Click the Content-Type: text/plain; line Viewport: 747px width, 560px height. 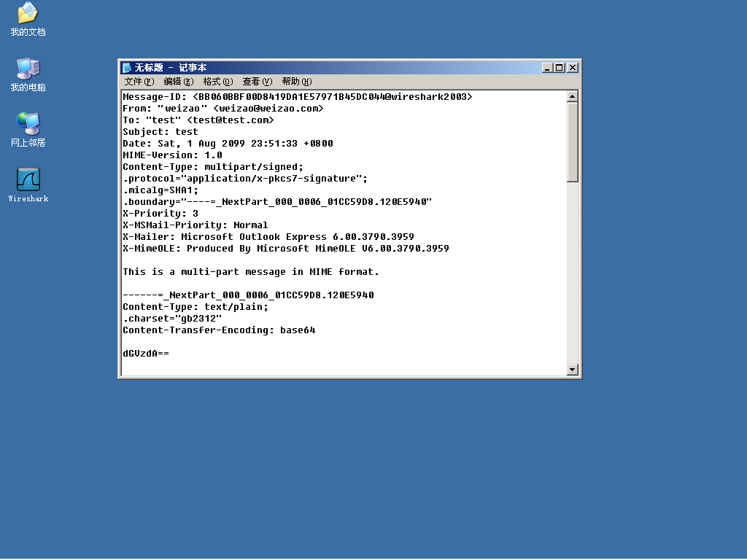click(196, 307)
